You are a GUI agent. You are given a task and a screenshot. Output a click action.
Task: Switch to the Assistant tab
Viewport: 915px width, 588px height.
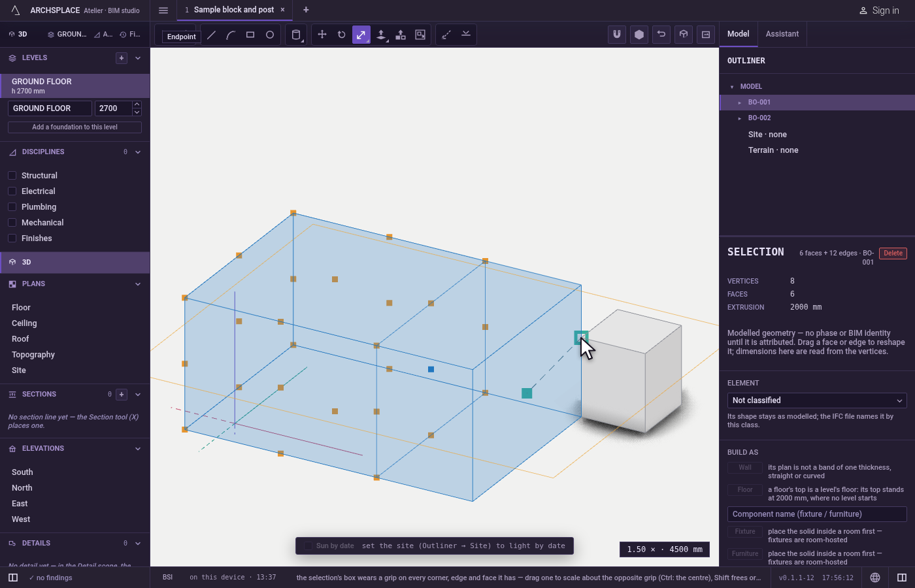click(782, 34)
